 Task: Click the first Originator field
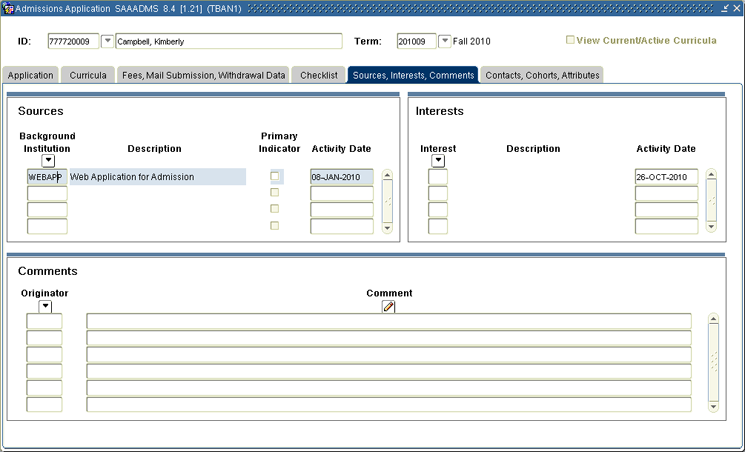tap(44, 321)
